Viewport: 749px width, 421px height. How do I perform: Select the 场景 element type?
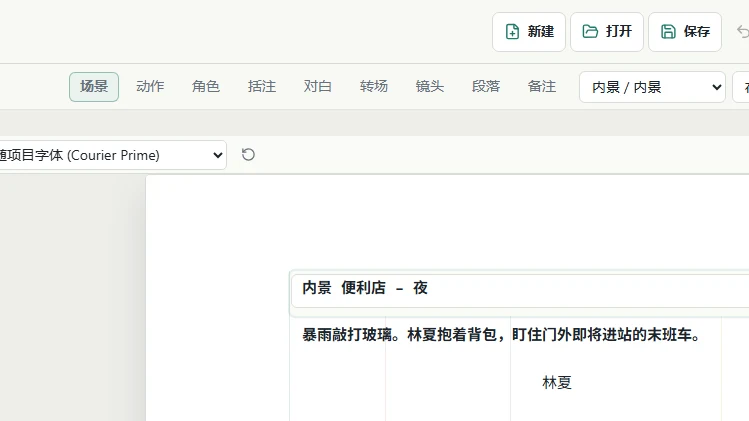pyautogui.click(x=94, y=86)
